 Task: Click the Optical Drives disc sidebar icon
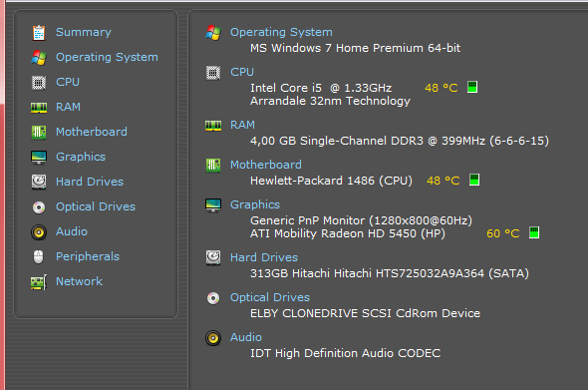(39, 207)
